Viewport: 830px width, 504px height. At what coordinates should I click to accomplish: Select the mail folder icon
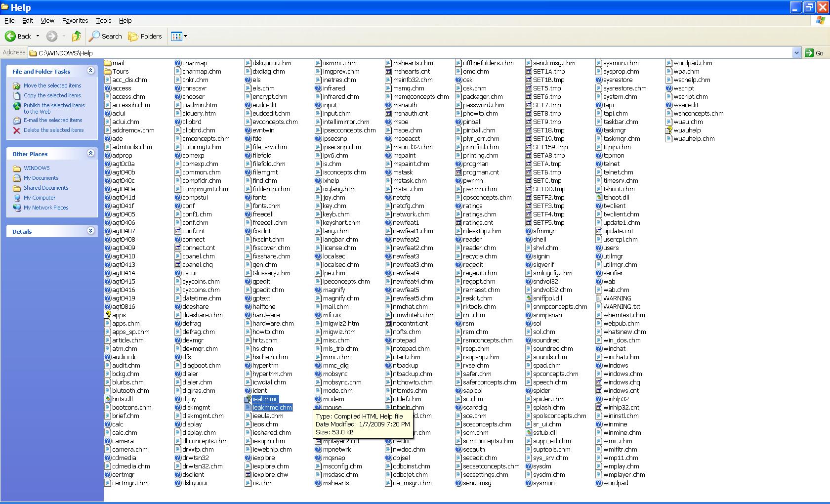pyautogui.click(x=108, y=63)
